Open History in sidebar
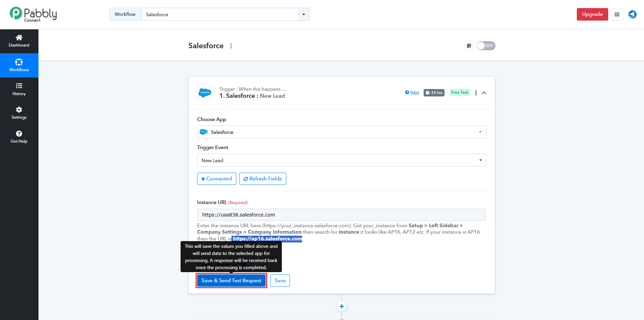The height and width of the screenshot is (320, 644). point(19,89)
